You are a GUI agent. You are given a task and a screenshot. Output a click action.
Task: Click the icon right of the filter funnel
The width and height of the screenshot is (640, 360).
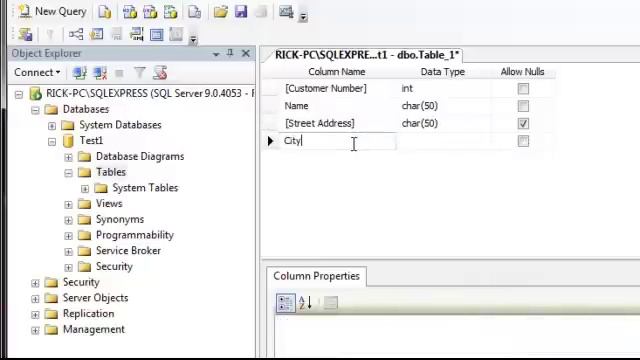160,73
